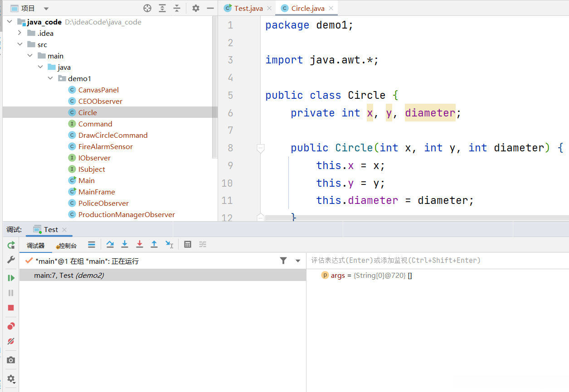Click Run to Cursor icon

pyautogui.click(x=169, y=245)
